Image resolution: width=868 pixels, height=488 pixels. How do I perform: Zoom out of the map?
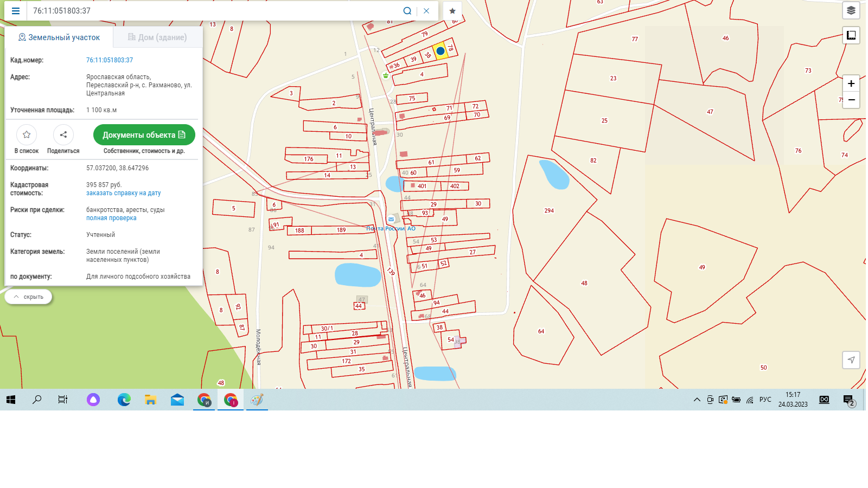tap(851, 100)
